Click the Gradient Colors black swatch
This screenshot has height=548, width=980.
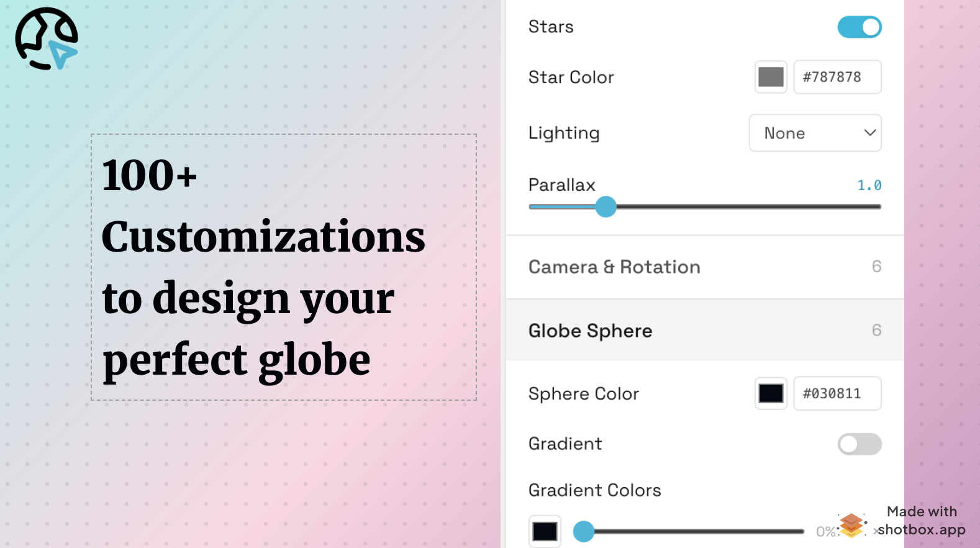(545, 531)
